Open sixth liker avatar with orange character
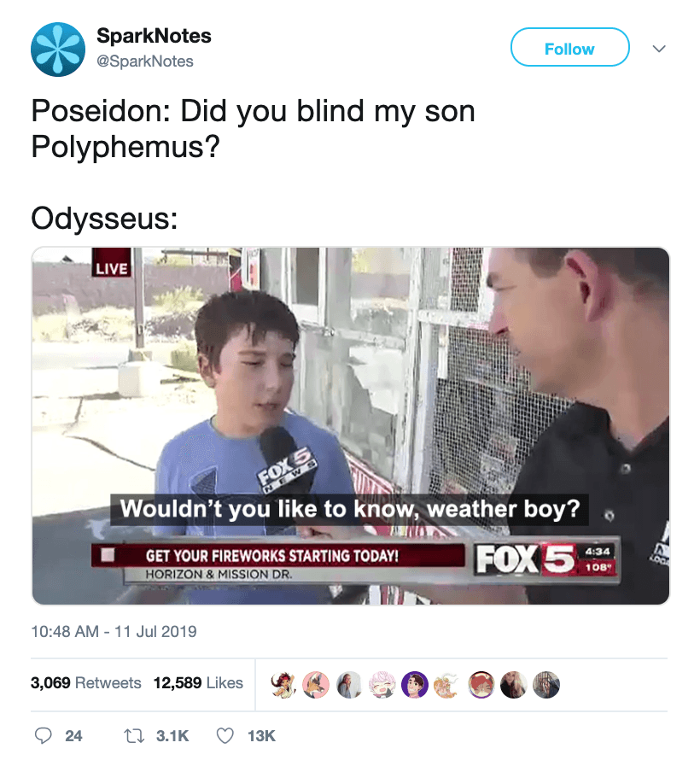Image resolution: width=700 pixels, height=766 pixels. (447, 684)
